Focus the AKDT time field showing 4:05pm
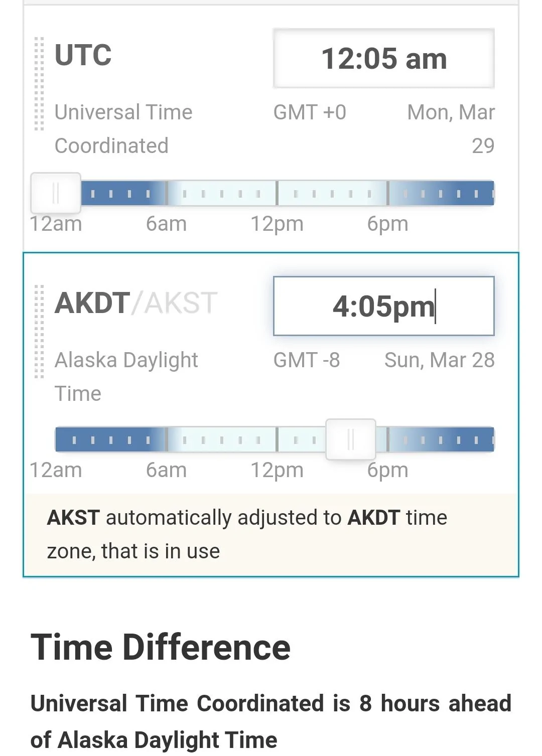542x756 pixels. tap(384, 306)
